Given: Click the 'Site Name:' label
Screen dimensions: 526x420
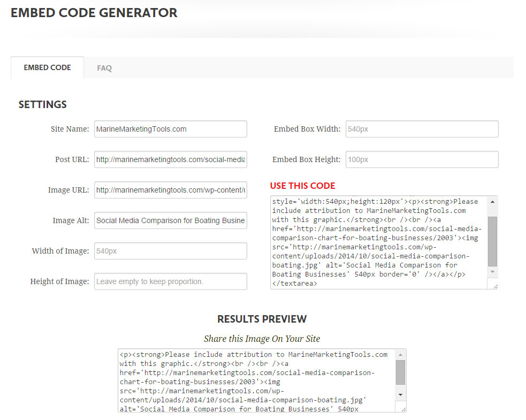Looking at the screenshot, I should coord(70,129).
